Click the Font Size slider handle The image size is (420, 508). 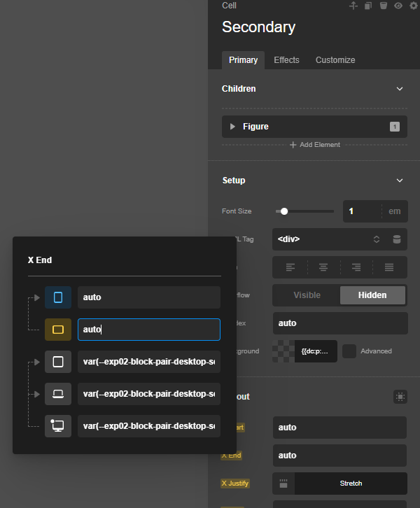click(x=284, y=211)
